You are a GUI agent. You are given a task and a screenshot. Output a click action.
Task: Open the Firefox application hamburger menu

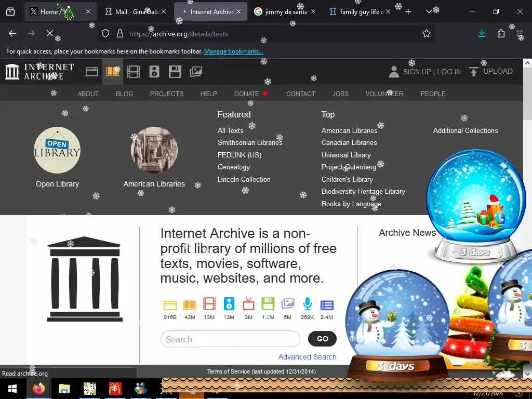[520, 33]
